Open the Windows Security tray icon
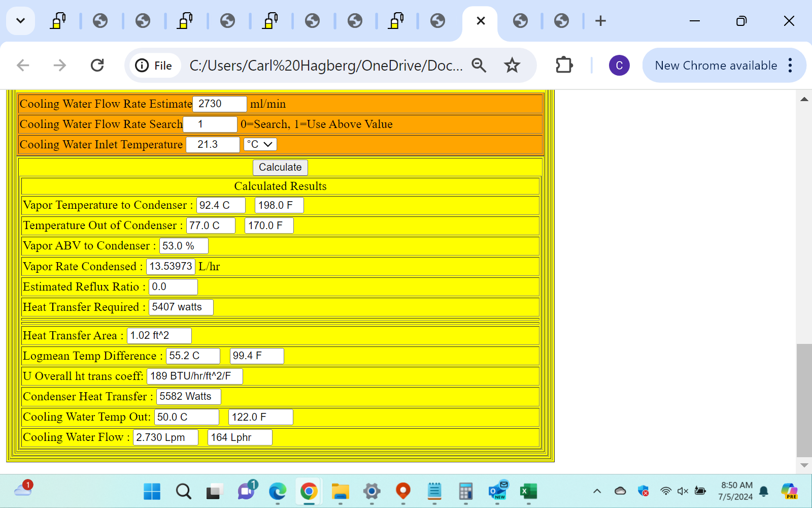This screenshot has width=812, height=508. [644, 491]
